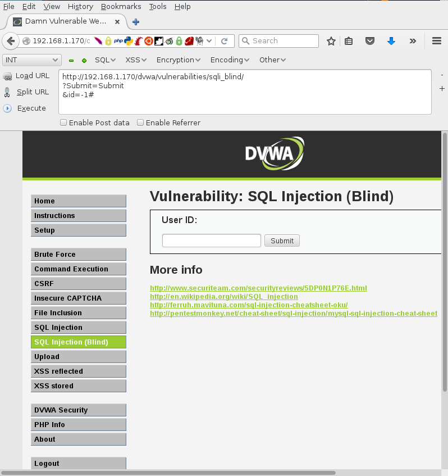Open the File menu
The image size is (448, 476).
pyautogui.click(x=8, y=6)
